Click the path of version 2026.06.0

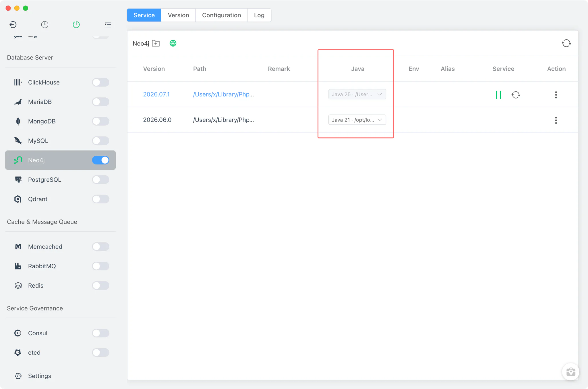223,120
